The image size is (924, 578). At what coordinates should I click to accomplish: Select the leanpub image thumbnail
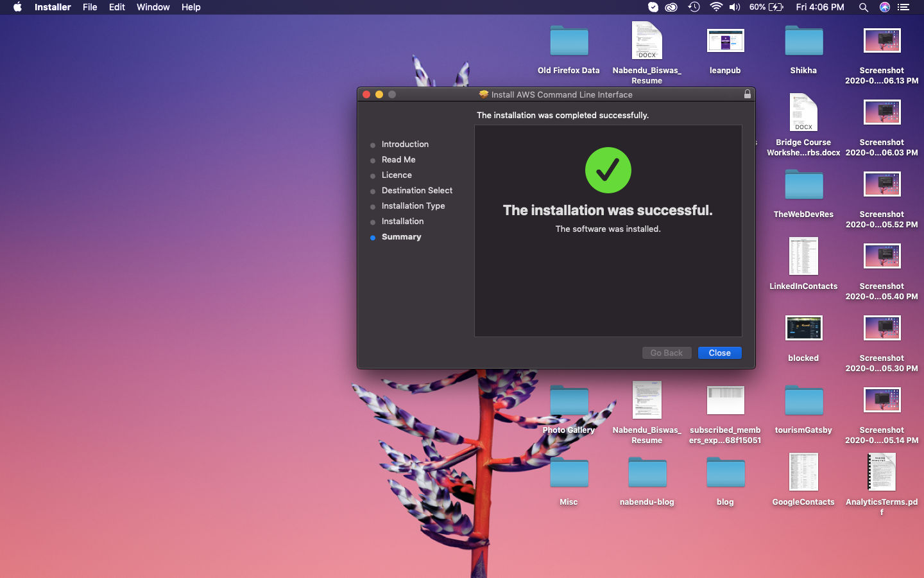coord(725,40)
